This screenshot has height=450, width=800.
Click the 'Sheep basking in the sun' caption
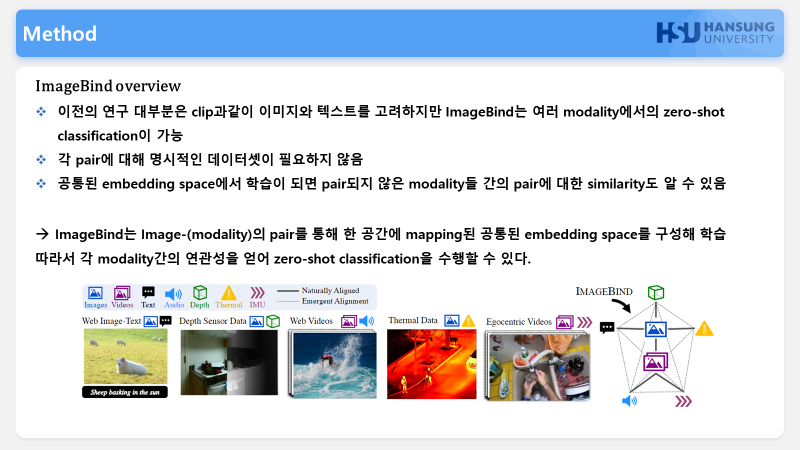point(125,392)
